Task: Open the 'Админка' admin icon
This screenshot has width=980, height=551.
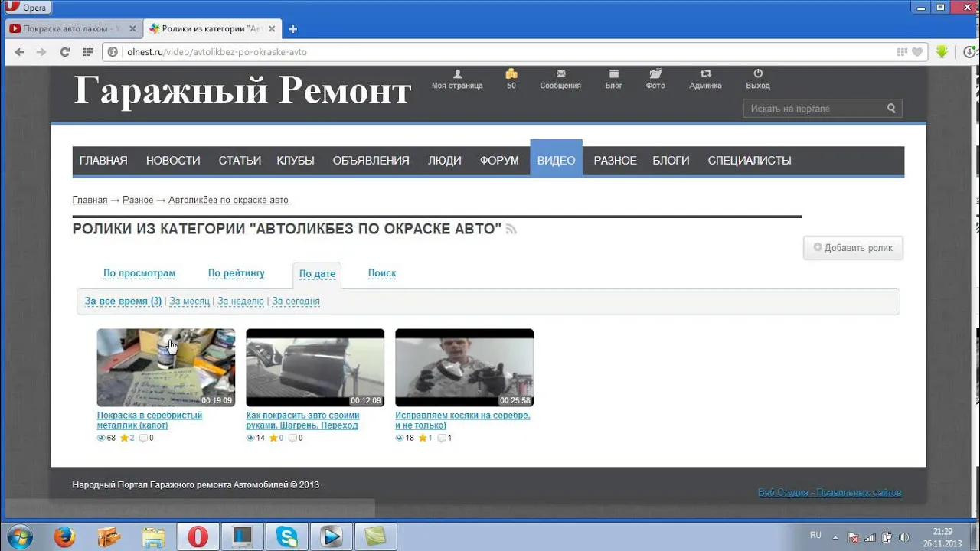Action: (x=705, y=80)
